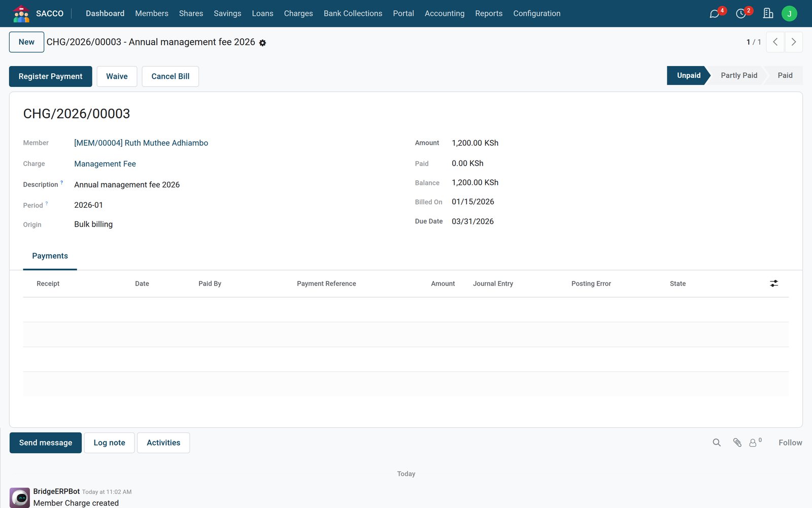Open Accounting menu

coord(445,14)
